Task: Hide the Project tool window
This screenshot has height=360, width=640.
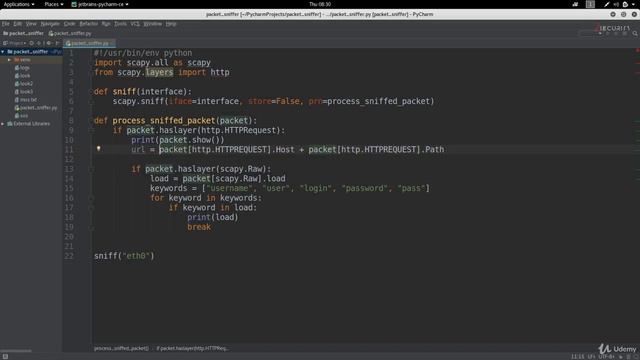Action: point(57,43)
